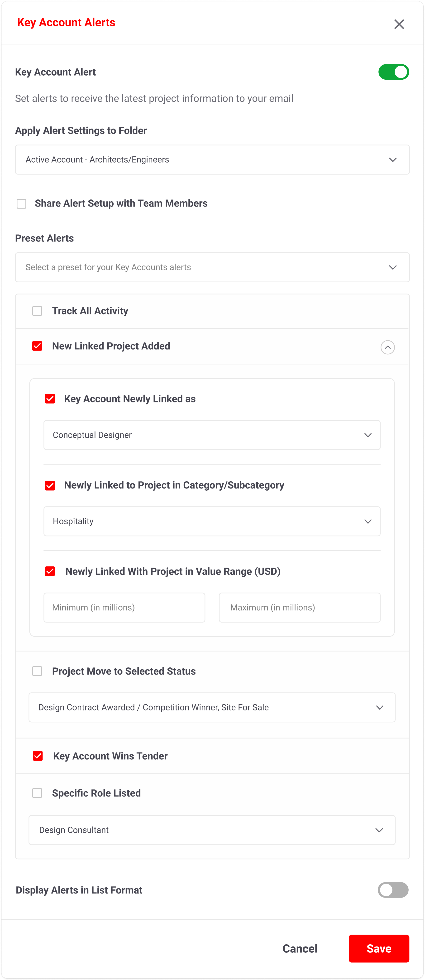425x980 pixels.
Task: Check the Specific Role Listed box
Action: (x=37, y=793)
